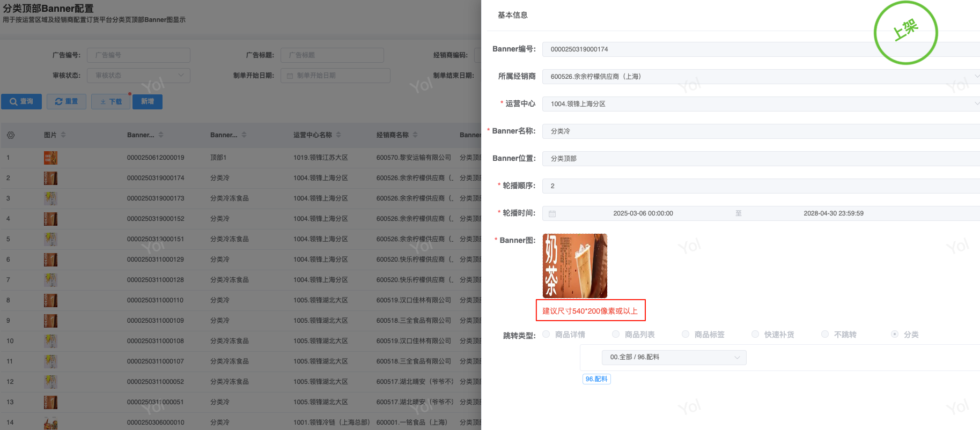Focus the 广告标题 input field
Image resolution: width=980 pixels, height=430 pixels.
pos(333,55)
